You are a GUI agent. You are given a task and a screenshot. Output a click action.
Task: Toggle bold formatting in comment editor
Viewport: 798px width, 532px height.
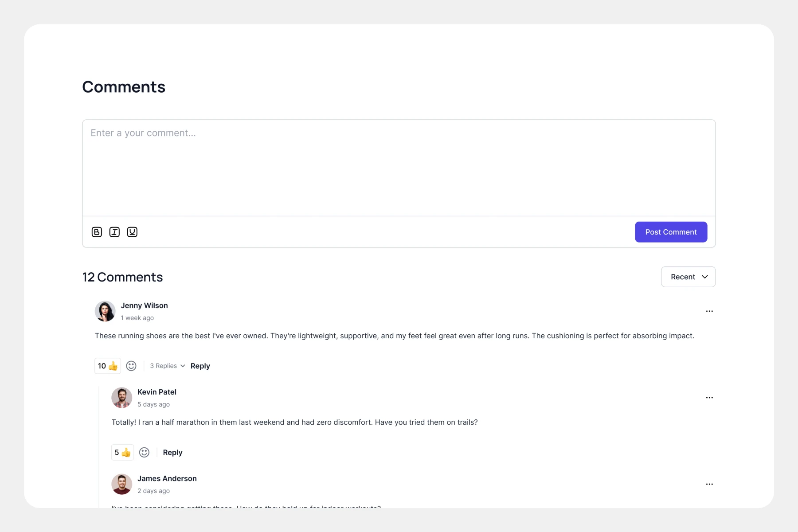tap(97, 232)
